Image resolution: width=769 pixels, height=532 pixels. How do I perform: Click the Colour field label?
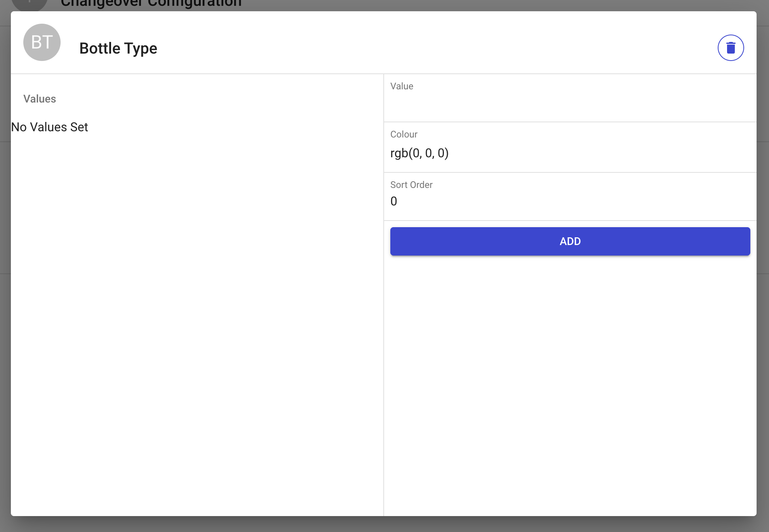coord(404,134)
